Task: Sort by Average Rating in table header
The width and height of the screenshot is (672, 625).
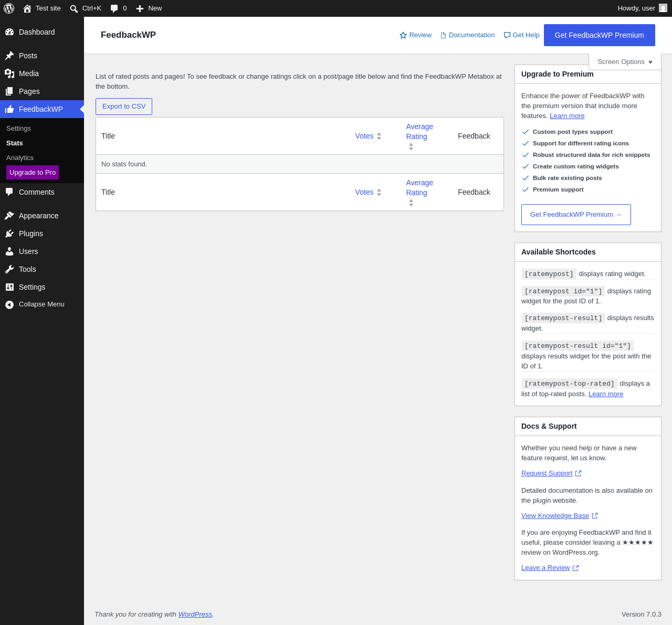Action: click(x=419, y=136)
